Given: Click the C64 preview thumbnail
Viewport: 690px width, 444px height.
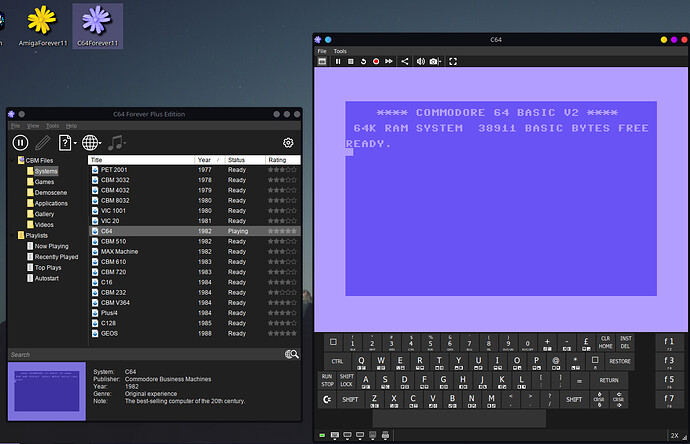Looking at the screenshot, I should (x=47, y=391).
